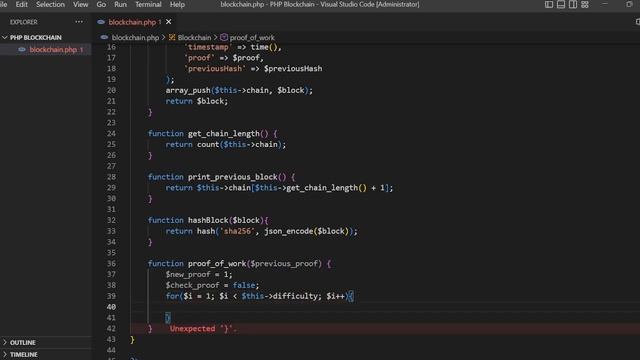Click 'previousHash' key on line 18
This screenshot has height=360, width=640.
click(x=215, y=69)
